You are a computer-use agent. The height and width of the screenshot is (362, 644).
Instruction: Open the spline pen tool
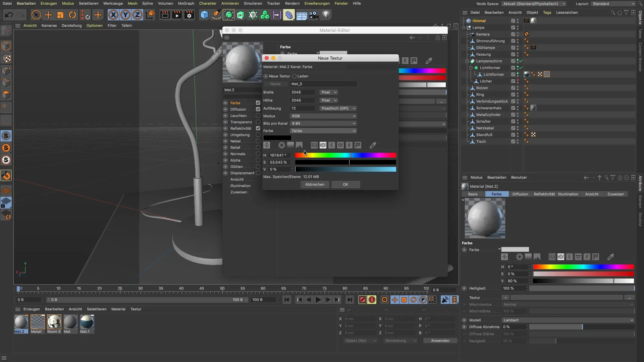pos(216,15)
